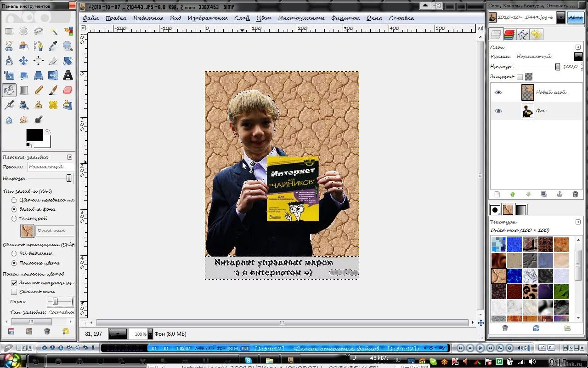Open Слои panel configuration arrow
Image resolution: width=588 pixels, height=368 pixels.
pyautogui.click(x=578, y=47)
